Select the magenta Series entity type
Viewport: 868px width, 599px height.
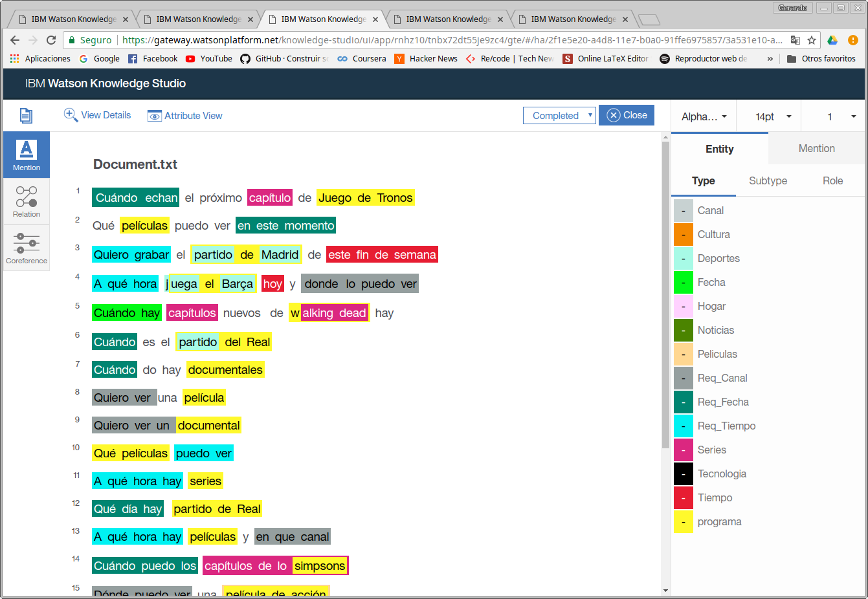pyautogui.click(x=684, y=450)
